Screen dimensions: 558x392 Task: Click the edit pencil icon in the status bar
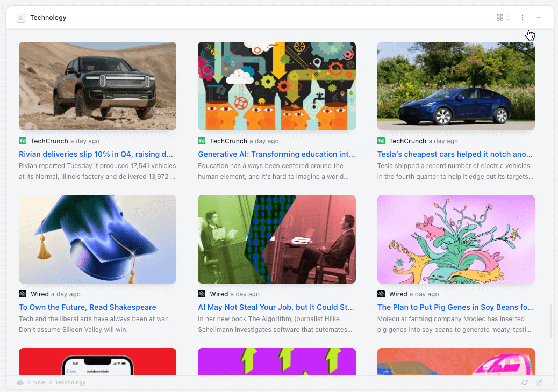tap(539, 383)
